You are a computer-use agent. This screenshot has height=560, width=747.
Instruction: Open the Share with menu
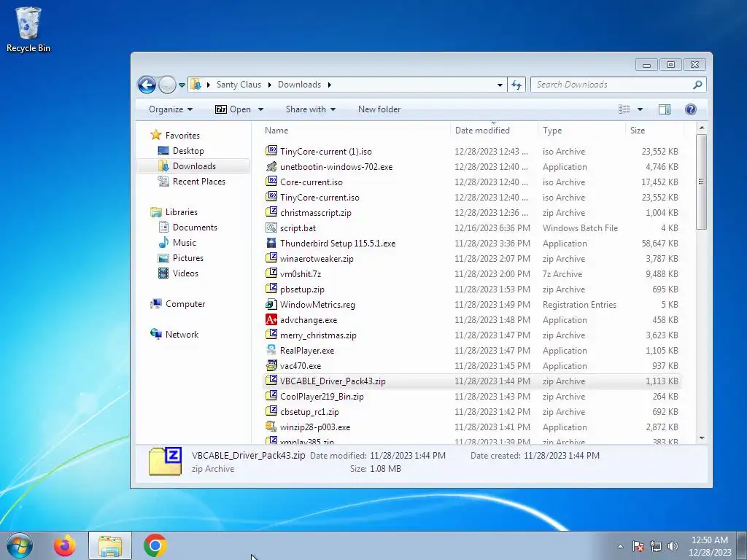311,109
